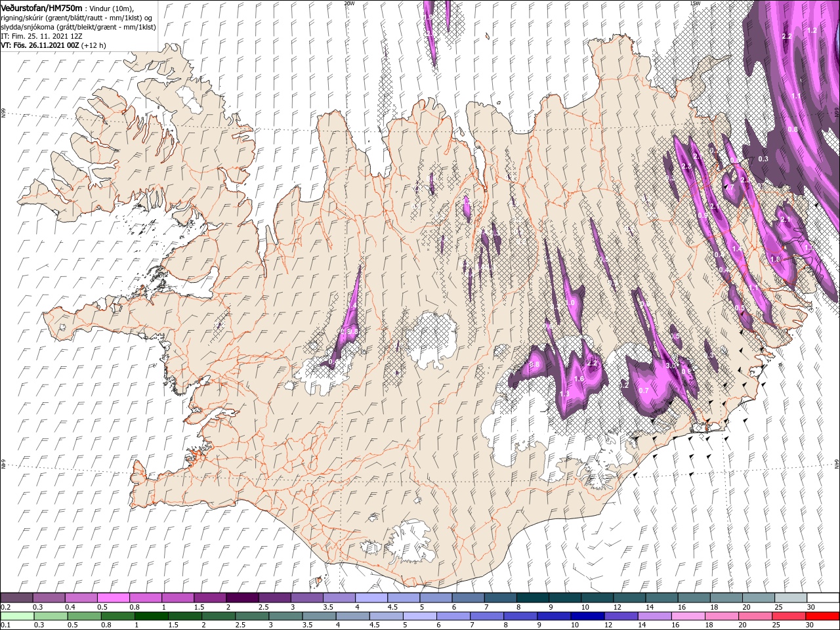Pick the lavender snow swatch starting at 4
Viewport: 840px width, 630px height.
click(x=371, y=598)
